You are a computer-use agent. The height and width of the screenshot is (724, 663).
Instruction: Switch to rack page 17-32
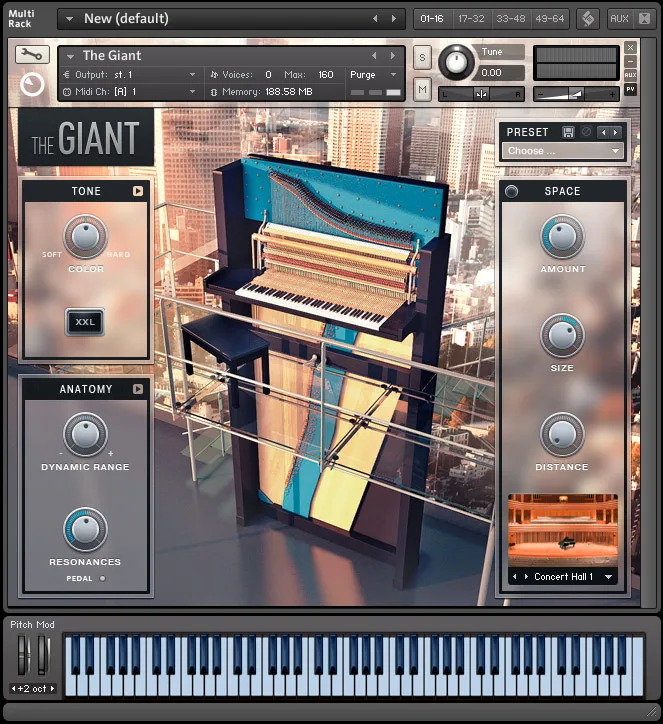(471, 18)
